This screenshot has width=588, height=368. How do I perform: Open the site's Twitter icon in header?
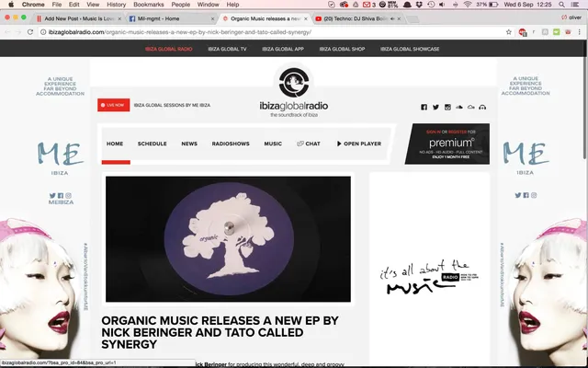point(435,107)
